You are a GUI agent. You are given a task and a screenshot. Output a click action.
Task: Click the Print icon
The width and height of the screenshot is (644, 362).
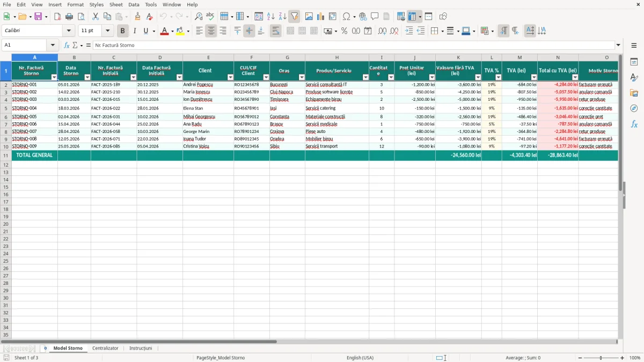69,17
